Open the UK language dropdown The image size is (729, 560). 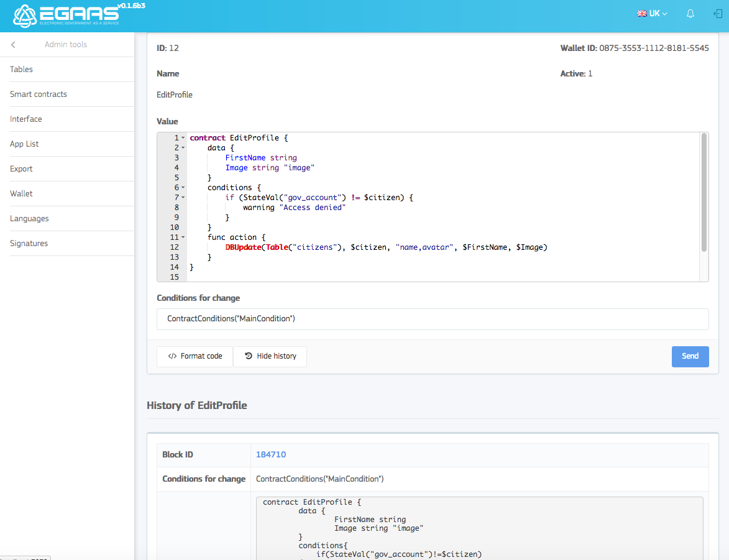tap(653, 14)
